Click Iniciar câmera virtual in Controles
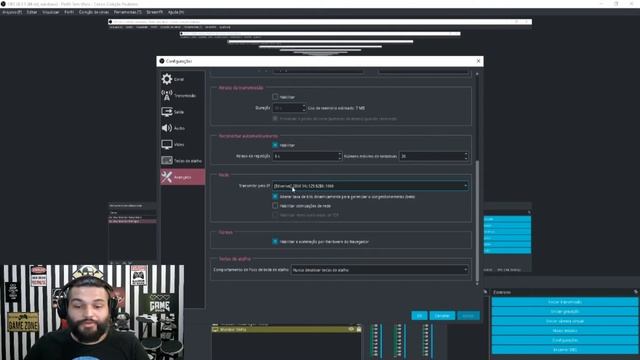640x360 pixels. pyautogui.click(x=564, y=321)
